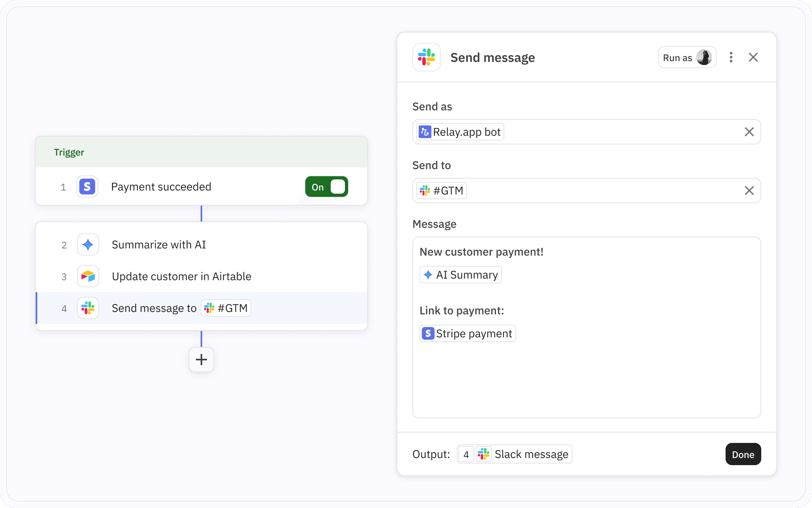Click the AI Summary variable chip
812x508 pixels.
click(460, 275)
